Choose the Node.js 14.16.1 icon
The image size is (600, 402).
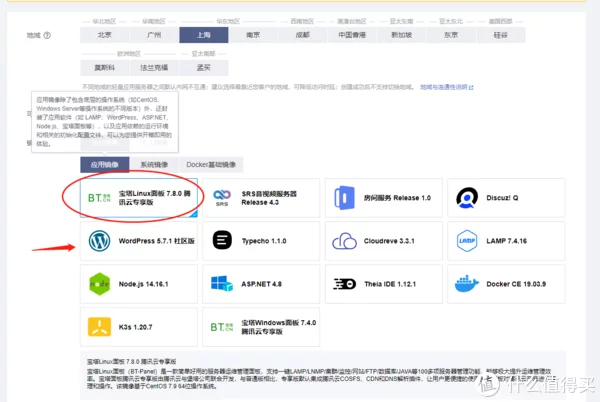click(x=99, y=284)
